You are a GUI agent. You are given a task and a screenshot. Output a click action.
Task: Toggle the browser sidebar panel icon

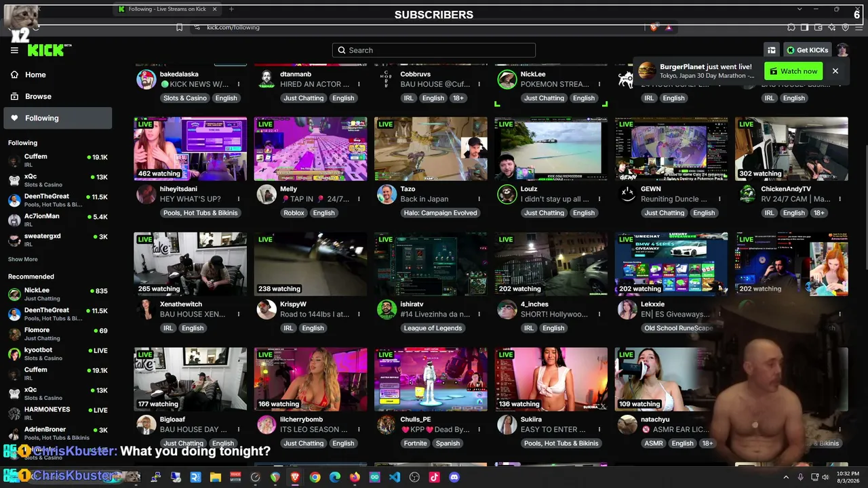804,27
